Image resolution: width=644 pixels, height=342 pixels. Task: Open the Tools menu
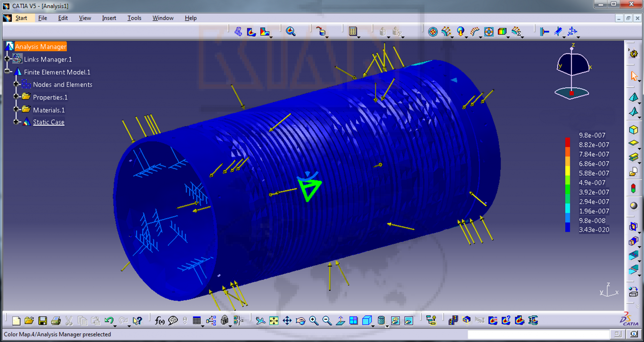coord(134,18)
